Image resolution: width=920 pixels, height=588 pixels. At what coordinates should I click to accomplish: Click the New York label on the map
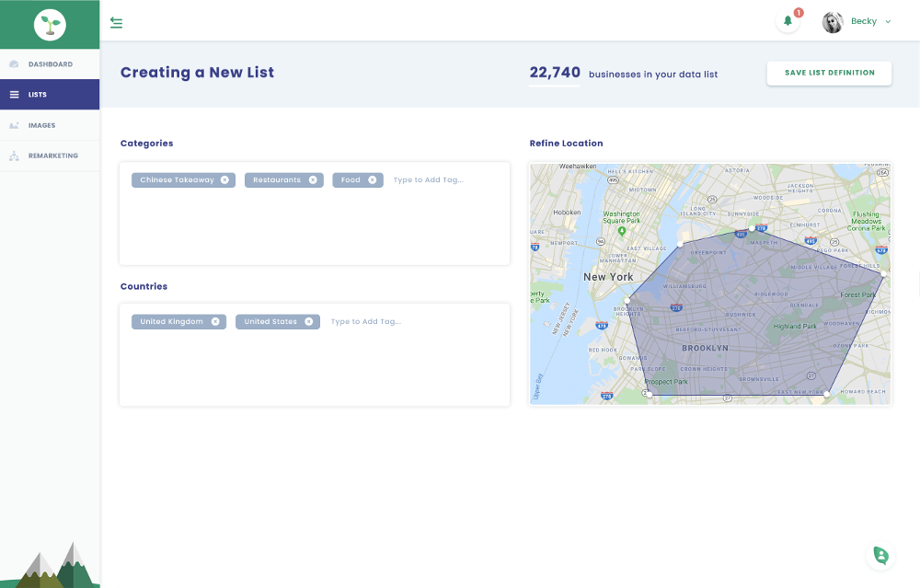pyautogui.click(x=608, y=277)
